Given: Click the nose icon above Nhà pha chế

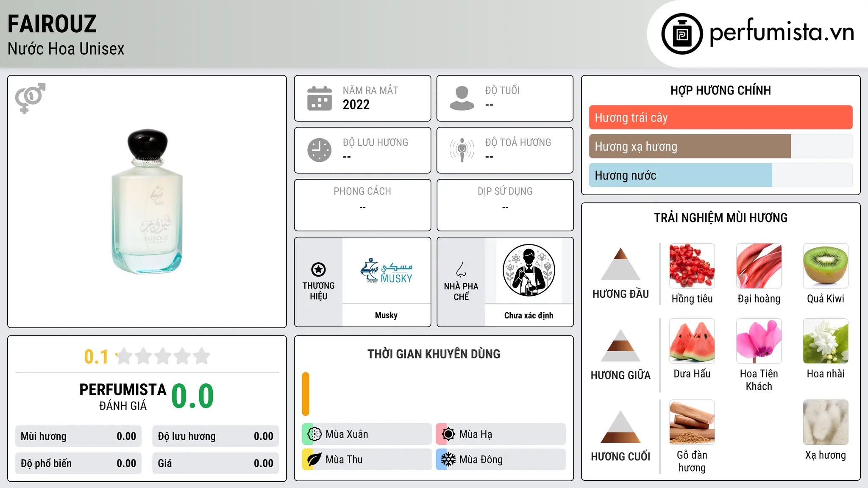Looking at the screenshot, I should point(461,269).
